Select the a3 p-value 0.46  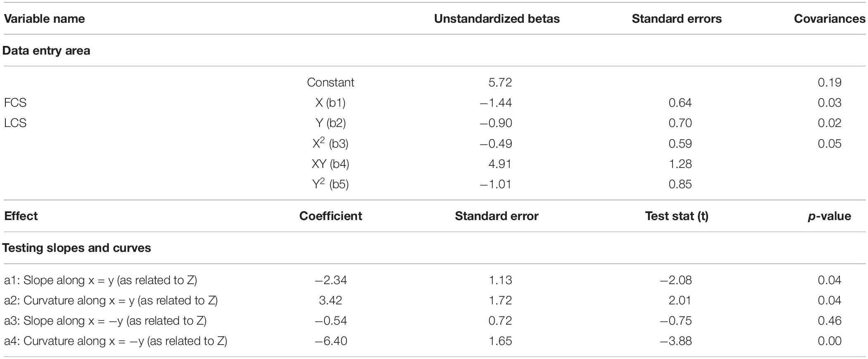(x=830, y=321)
